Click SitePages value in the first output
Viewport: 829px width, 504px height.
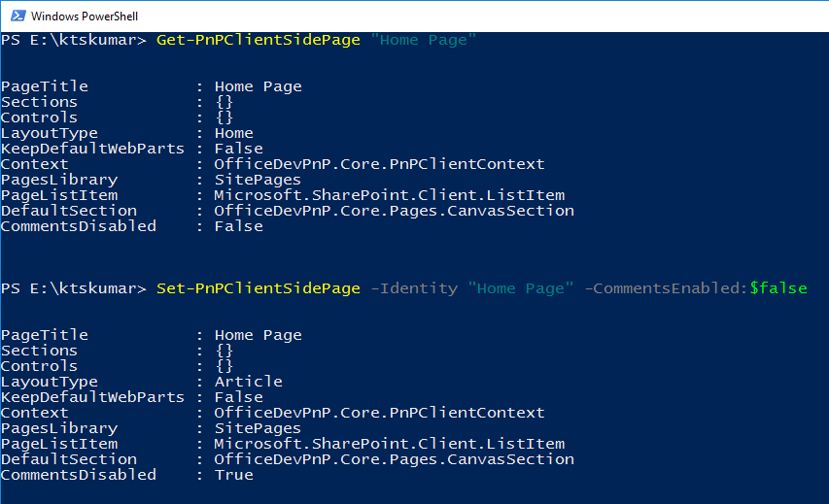[x=258, y=180]
